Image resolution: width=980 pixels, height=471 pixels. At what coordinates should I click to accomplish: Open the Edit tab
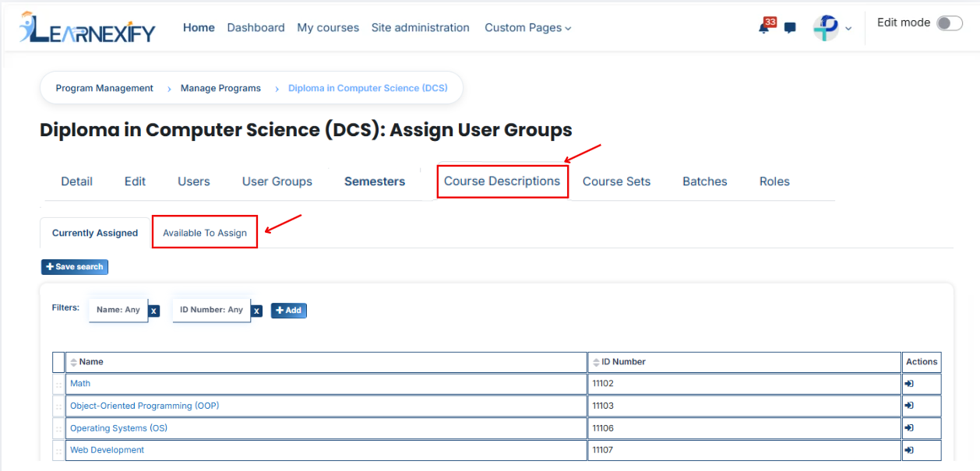(136, 181)
